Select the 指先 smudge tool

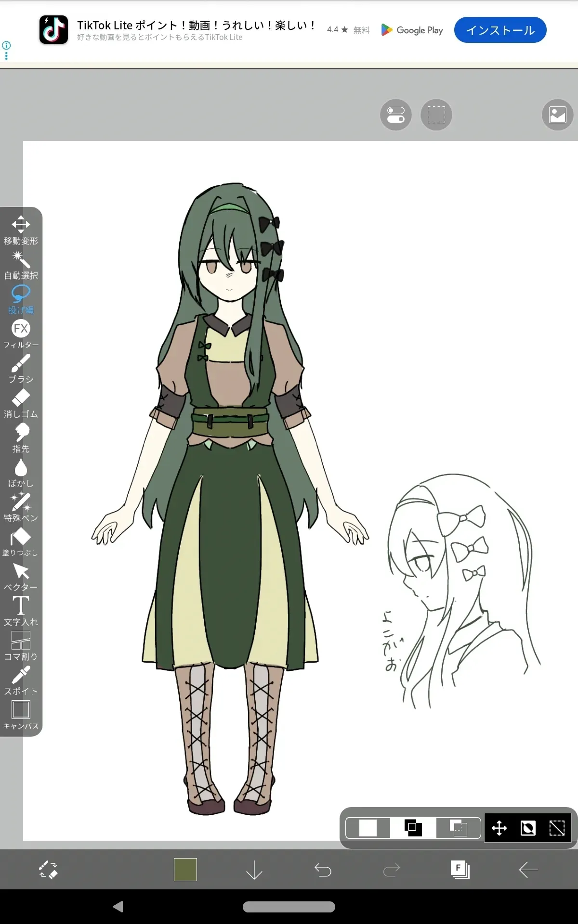coord(21,438)
